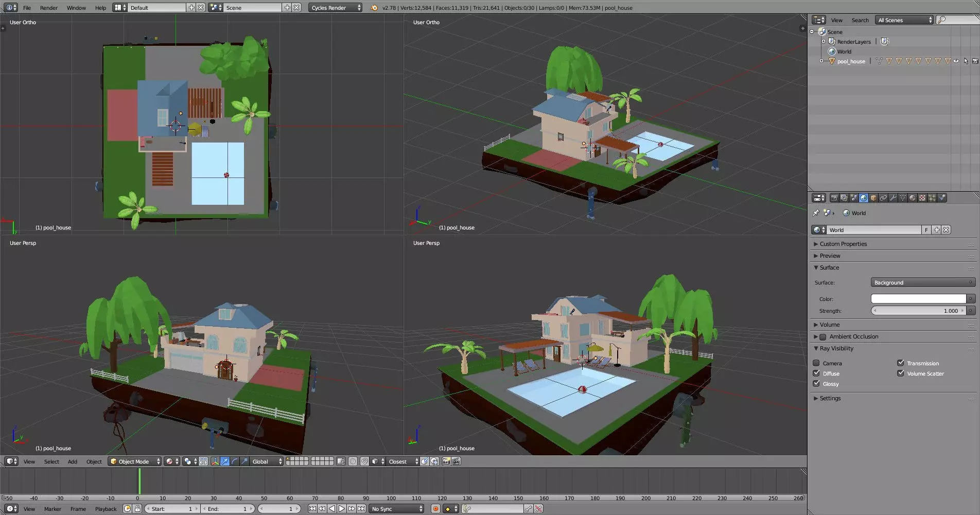The width and height of the screenshot is (980, 515).
Task: Open the All Scenes outliner display dropdown
Action: tap(905, 20)
